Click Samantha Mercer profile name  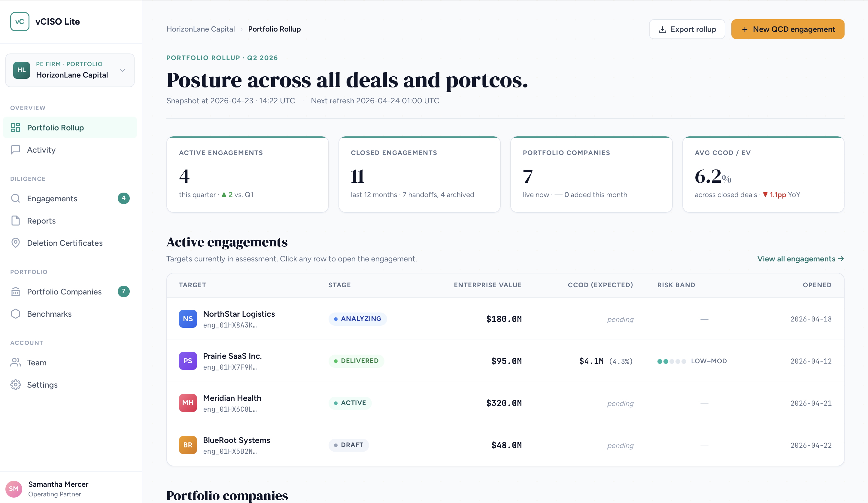click(x=58, y=484)
